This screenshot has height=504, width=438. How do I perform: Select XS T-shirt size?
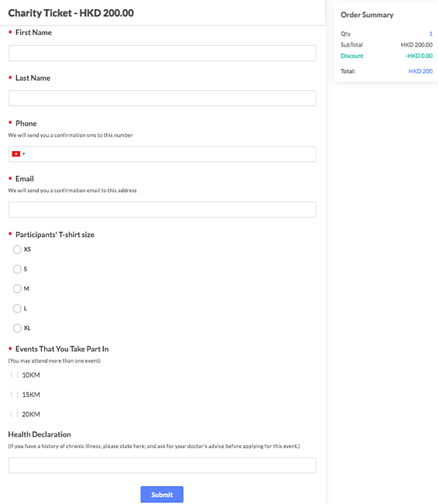[x=17, y=250]
